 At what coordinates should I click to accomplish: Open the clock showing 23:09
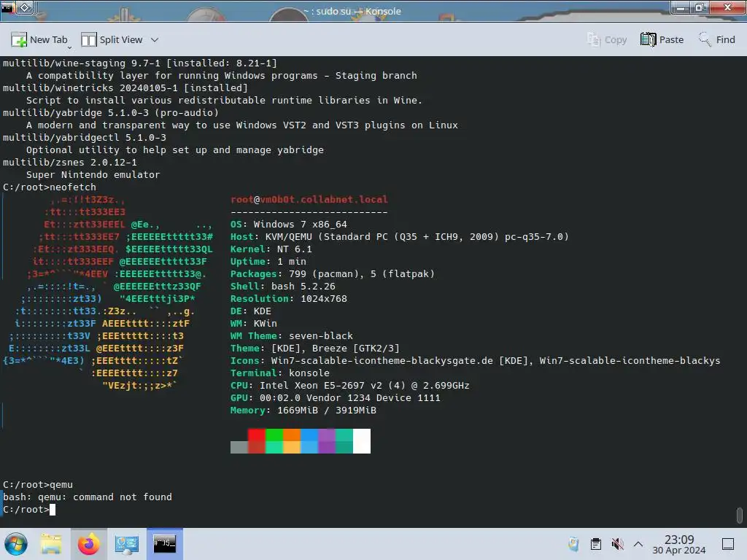[x=679, y=544]
